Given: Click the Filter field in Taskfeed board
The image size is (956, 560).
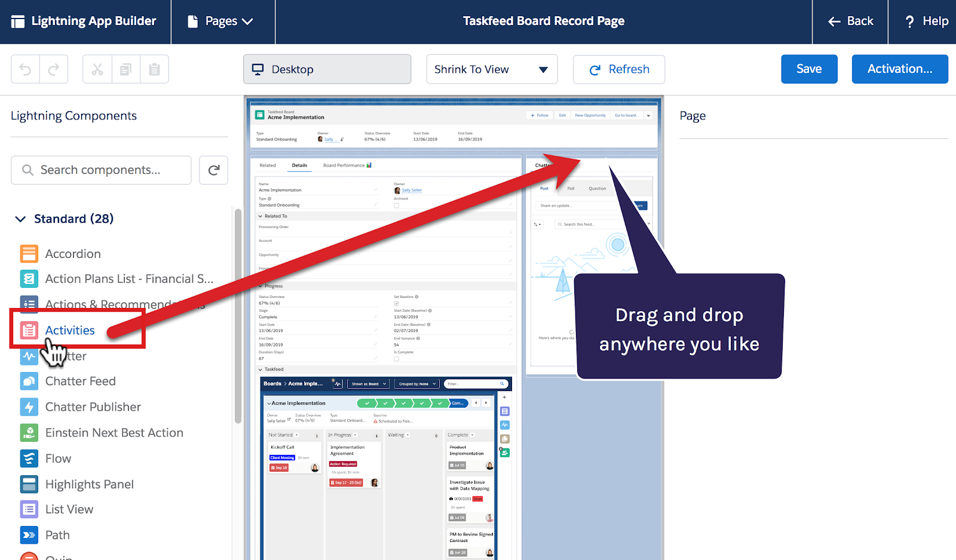Looking at the screenshot, I should (x=476, y=384).
